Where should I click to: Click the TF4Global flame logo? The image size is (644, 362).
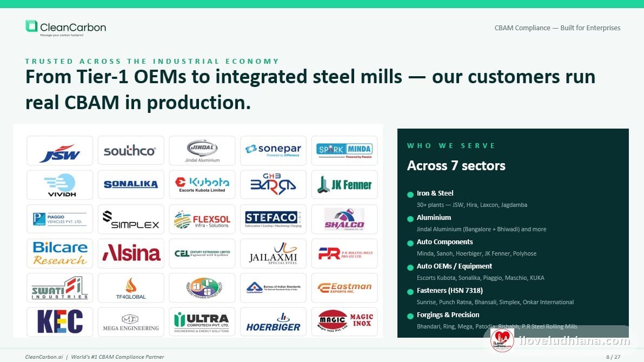tap(131, 288)
